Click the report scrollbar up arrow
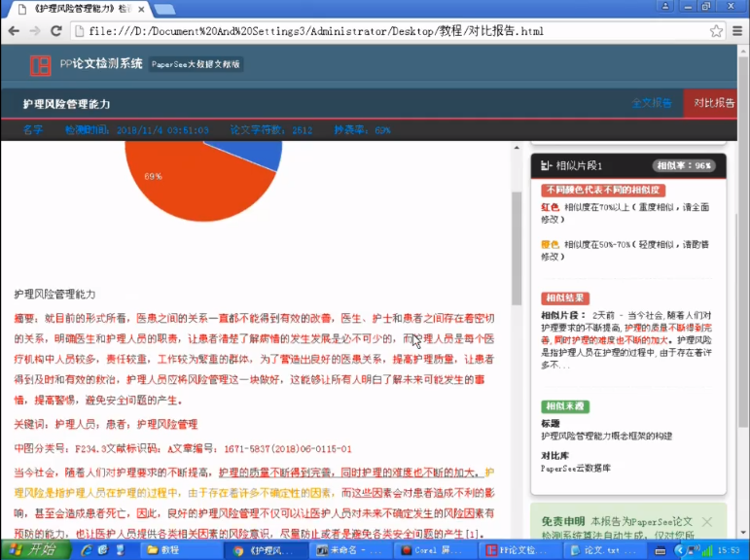The width and height of the screenshot is (750, 560). pyautogui.click(x=517, y=148)
